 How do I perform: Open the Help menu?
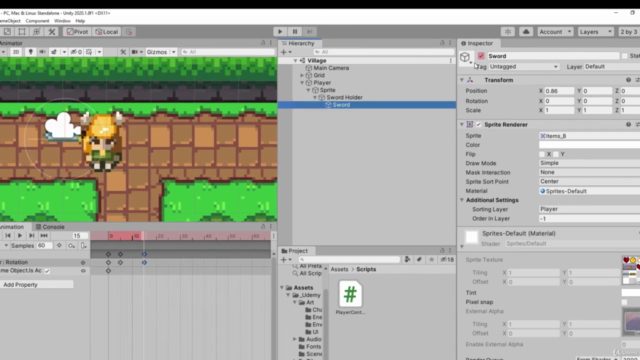80,21
